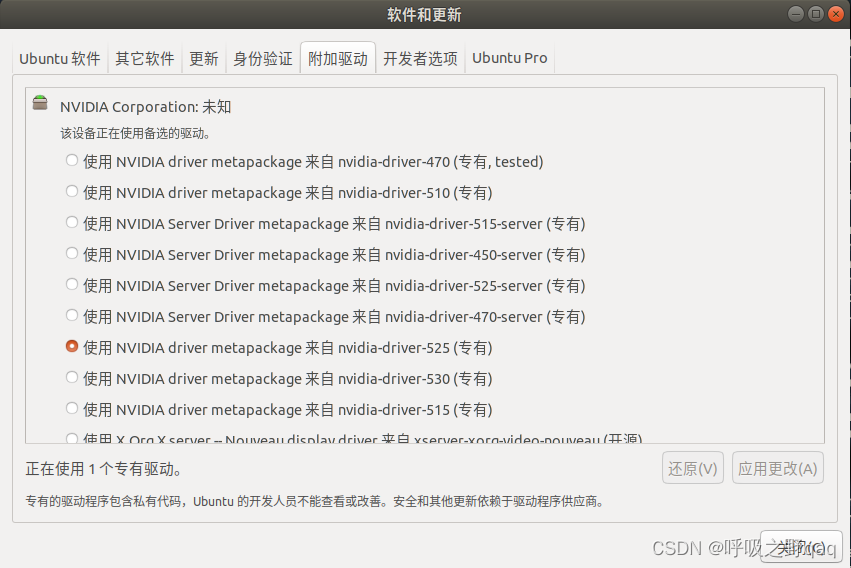Switch to the Ubuntu 软件 tab

coord(60,58)
